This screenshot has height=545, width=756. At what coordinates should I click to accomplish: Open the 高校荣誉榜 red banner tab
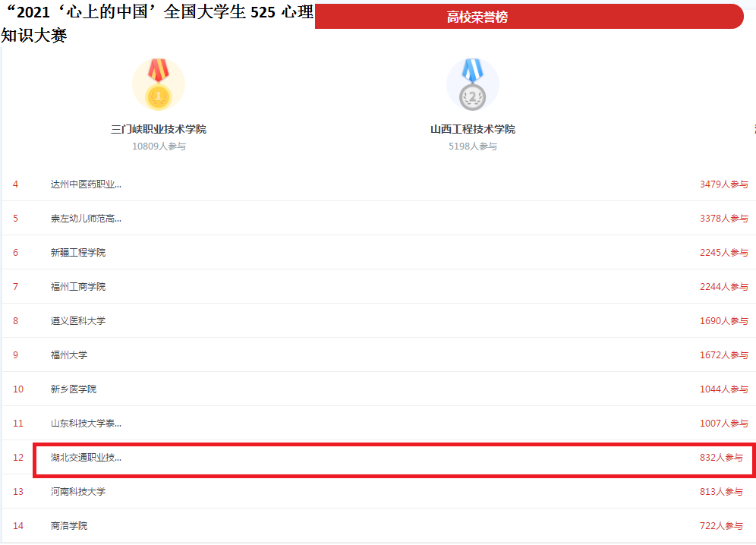(x=529, y=17)
